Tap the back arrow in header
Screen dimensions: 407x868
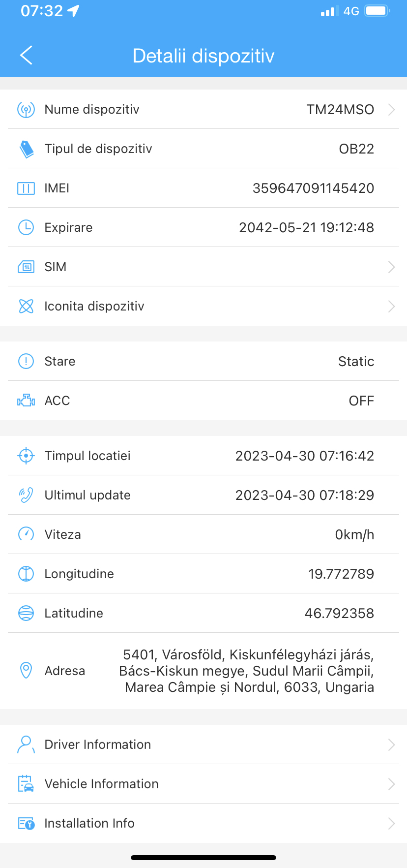point(26,55)
